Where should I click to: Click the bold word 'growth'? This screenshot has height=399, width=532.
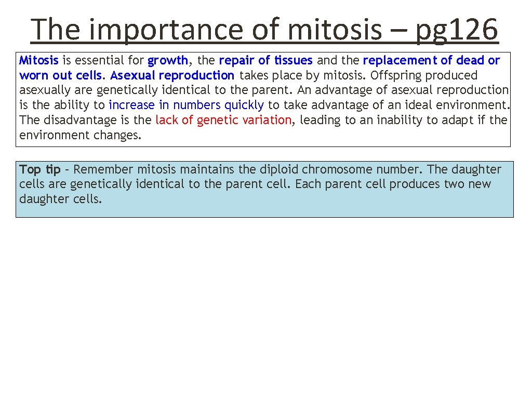[167, 60]
